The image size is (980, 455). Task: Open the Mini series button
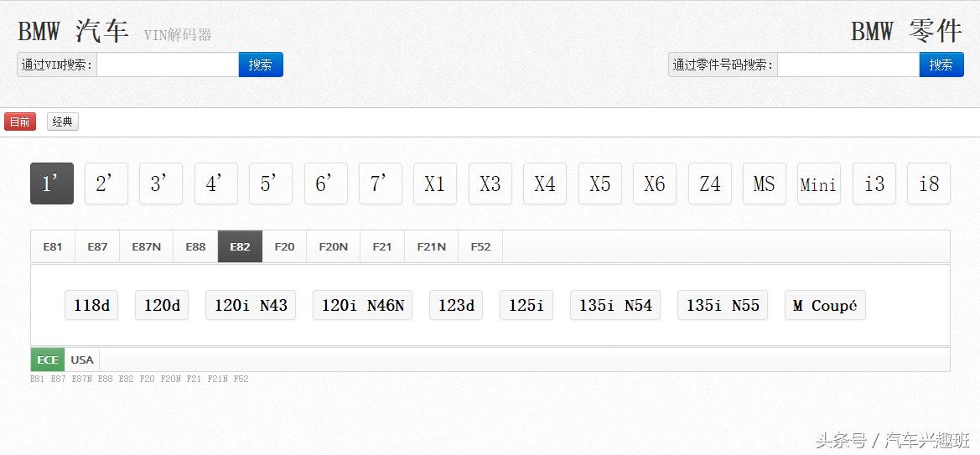click(819, 184)
